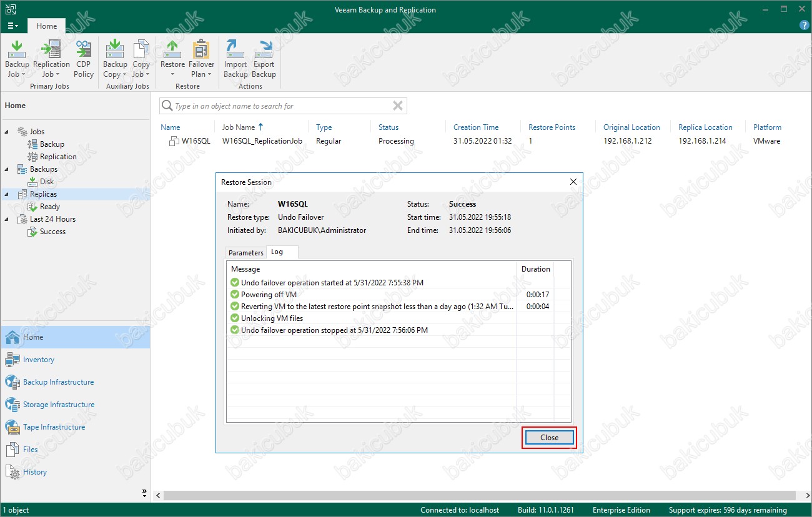Sort by the Platform column header

point(767,127)
